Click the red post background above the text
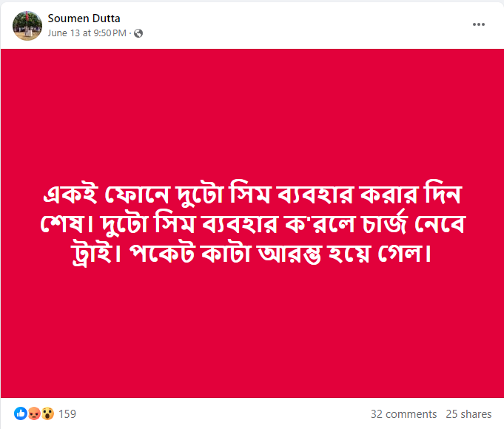504x429 pixels. (252, 111)
